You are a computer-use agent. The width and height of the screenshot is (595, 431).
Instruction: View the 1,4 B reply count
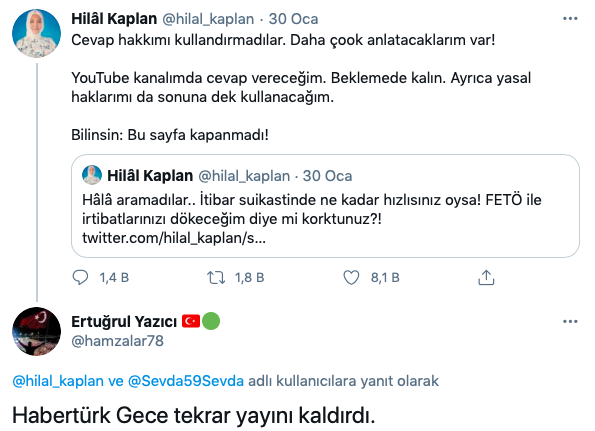click(x=114, y=278)
